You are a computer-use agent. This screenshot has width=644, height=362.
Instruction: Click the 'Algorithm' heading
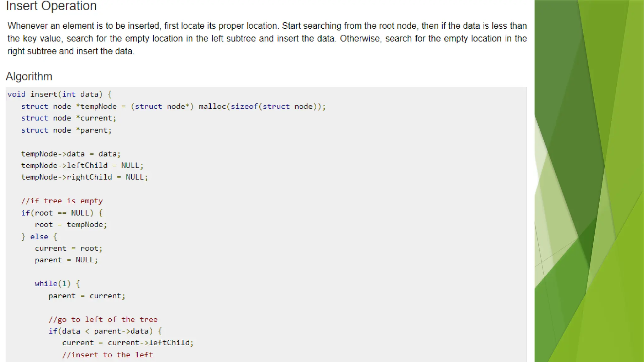pos(29,76)
